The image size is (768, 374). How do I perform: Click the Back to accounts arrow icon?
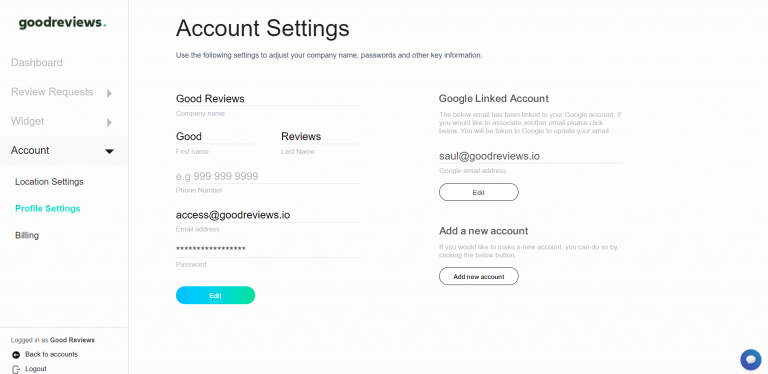point(16,354)
